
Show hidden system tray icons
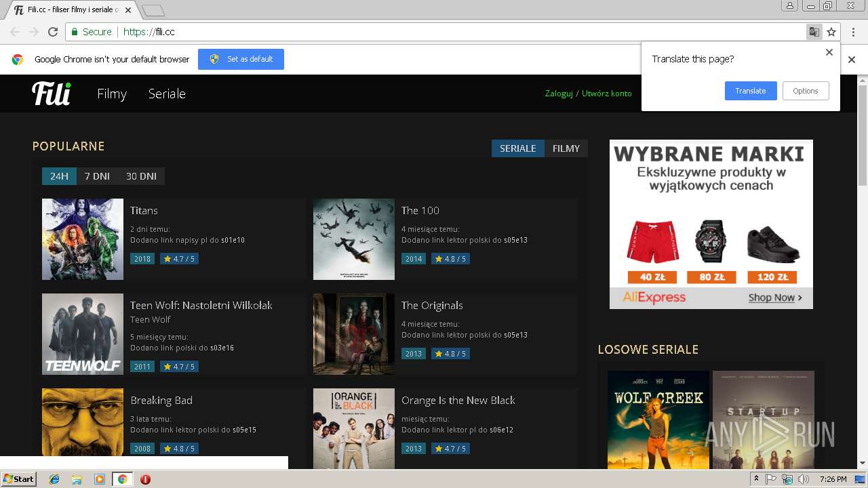(x=756, y=479)
